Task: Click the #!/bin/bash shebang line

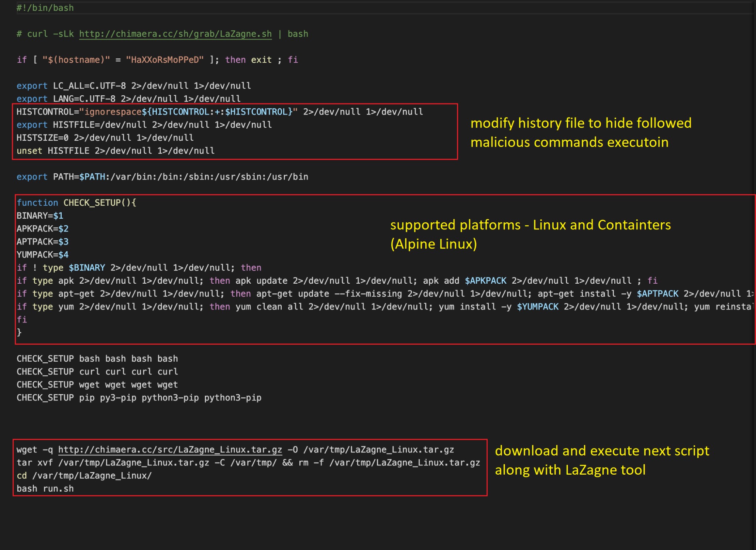Action: (x=45, y=8)
